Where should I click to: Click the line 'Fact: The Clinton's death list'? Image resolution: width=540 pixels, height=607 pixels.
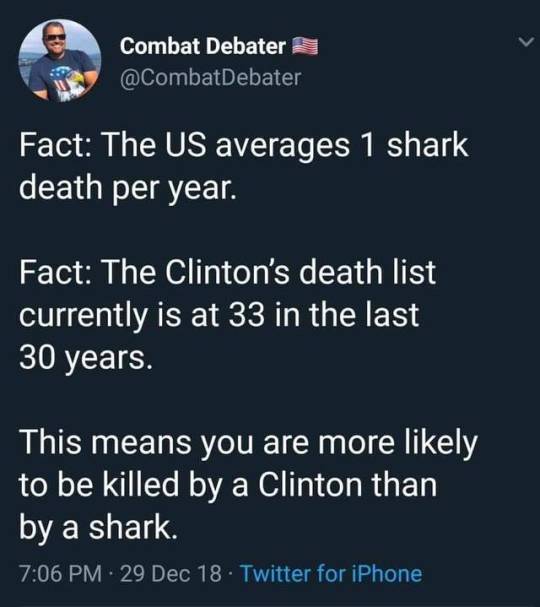pos(228,272)
